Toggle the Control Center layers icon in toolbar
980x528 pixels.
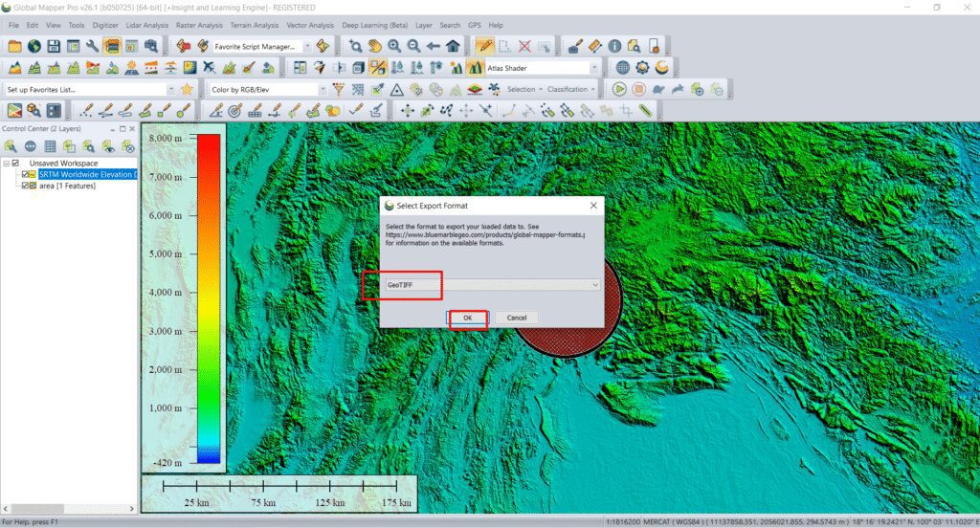click(x=112, y=46)
